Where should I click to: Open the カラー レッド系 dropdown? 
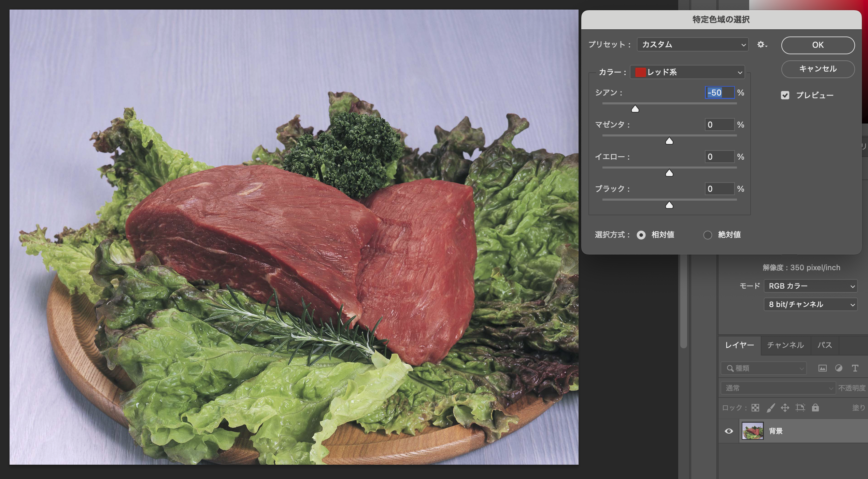pyautogui.click(x=687, y=72)
